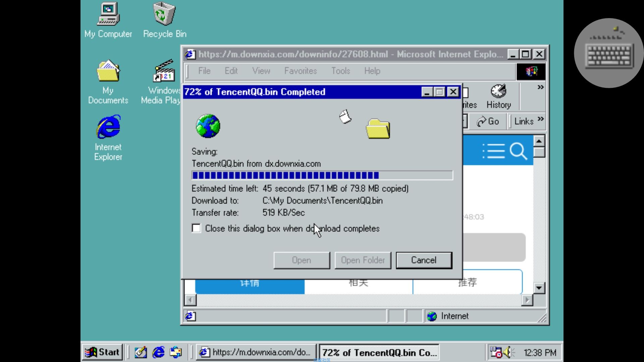Click the Open Folder button

363,260
